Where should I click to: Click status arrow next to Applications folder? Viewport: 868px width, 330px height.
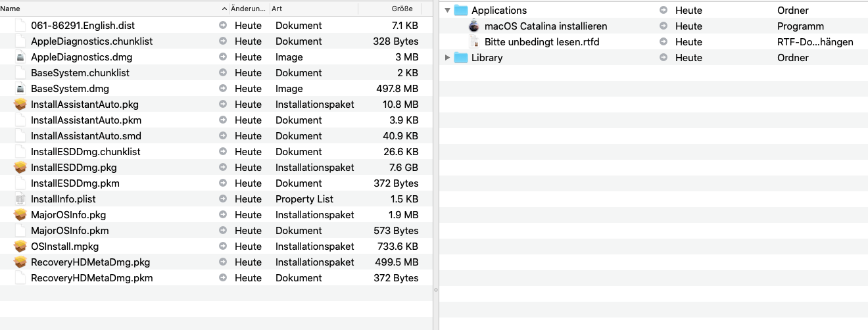(x=663, y=11)
